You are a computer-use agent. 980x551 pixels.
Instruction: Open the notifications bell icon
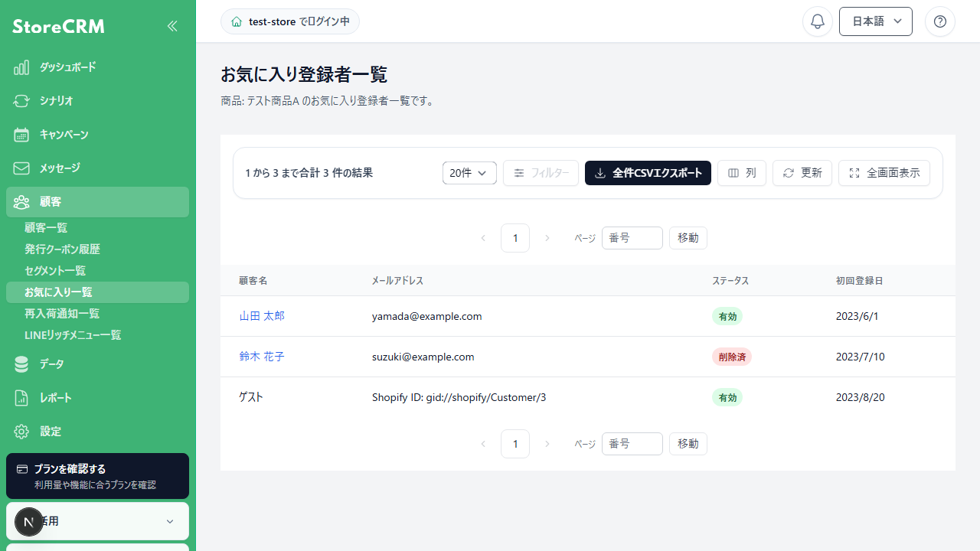tap(818, 21)
